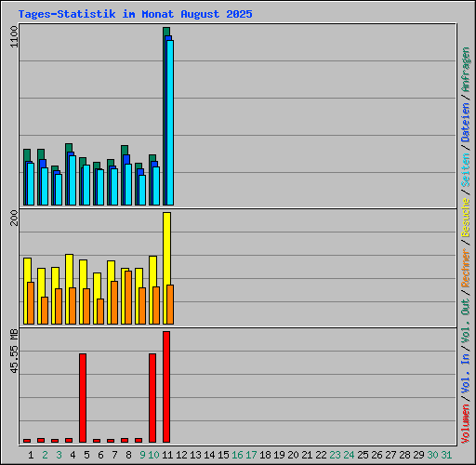Select the red Volumen bar for day 10
This screenshot has width=476, height=465.
[152, 398]
